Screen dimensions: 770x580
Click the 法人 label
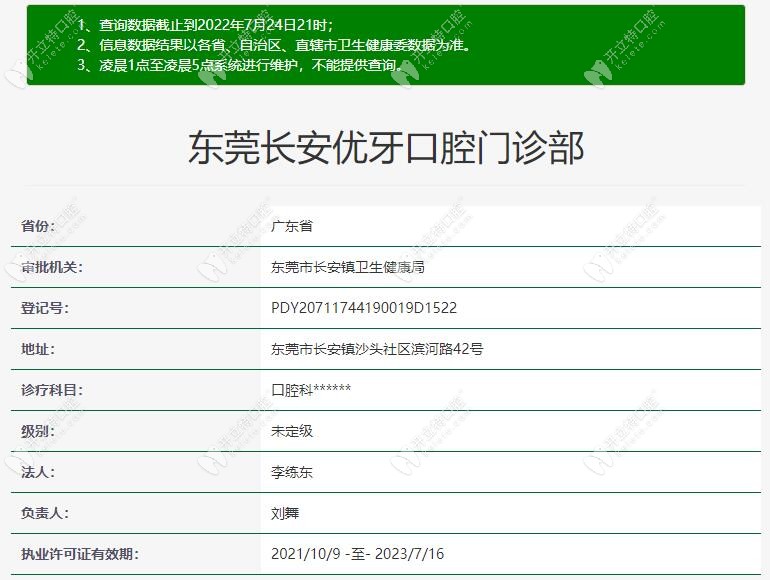tap(38, 472)
